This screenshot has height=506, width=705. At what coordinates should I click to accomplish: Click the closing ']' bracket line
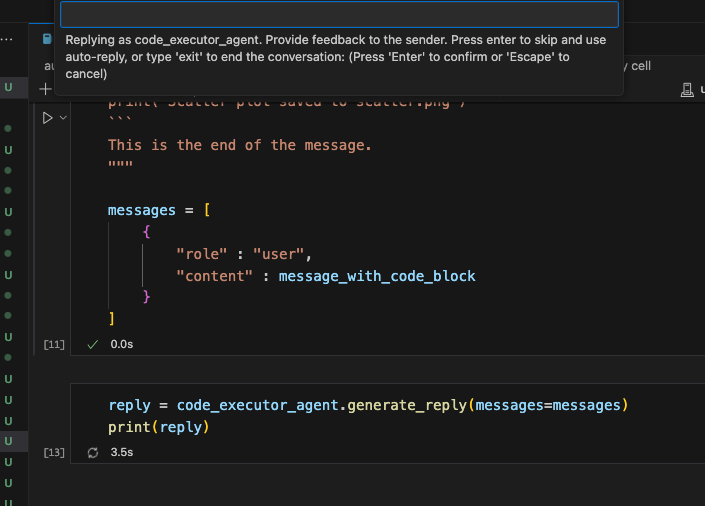[112, 318]
